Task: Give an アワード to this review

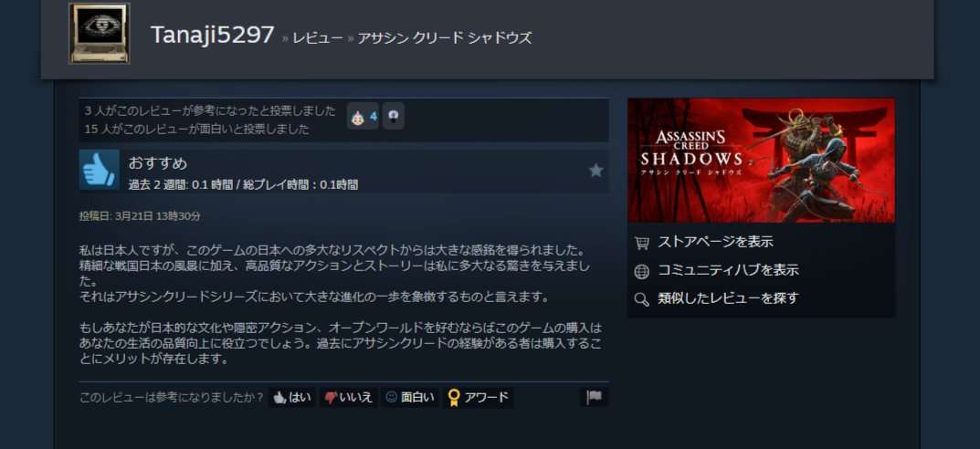Action: coord(478,397)
